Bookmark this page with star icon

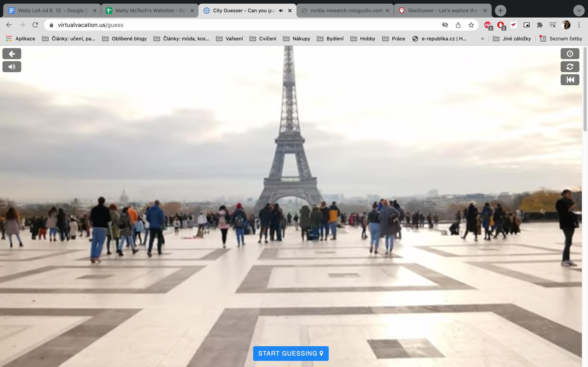(x=471, y=25)
